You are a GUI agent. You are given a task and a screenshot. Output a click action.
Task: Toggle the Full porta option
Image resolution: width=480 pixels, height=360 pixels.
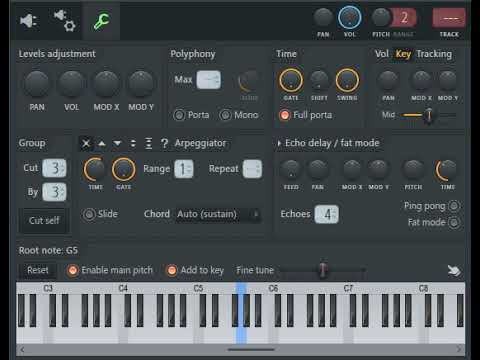(x=285, y=115)
